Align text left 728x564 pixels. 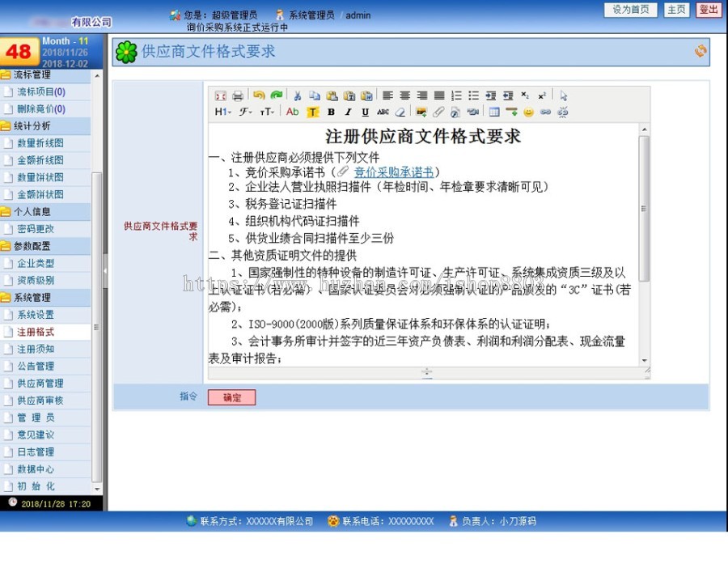(x=387, y=95)
